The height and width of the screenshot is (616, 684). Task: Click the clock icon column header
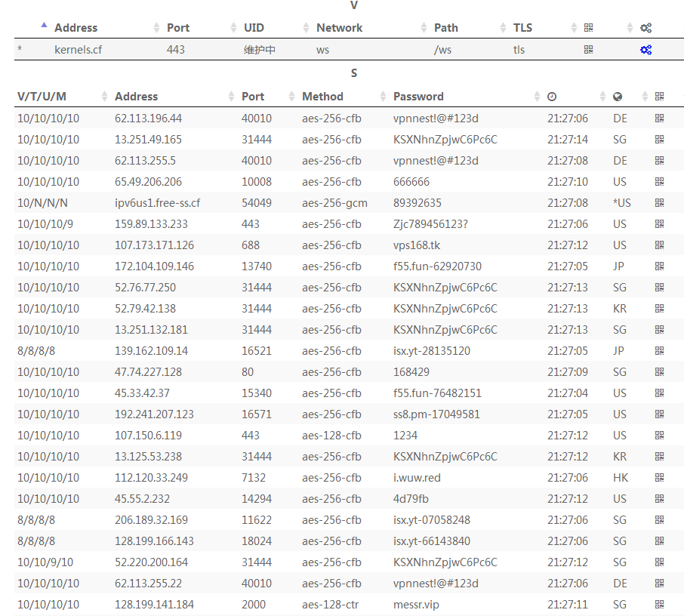[x=552, y=97]
